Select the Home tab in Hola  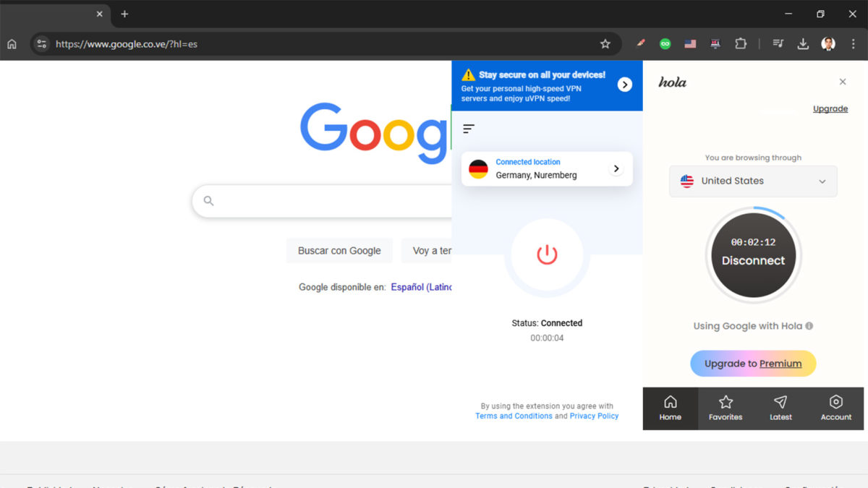(x=670, y=408)
